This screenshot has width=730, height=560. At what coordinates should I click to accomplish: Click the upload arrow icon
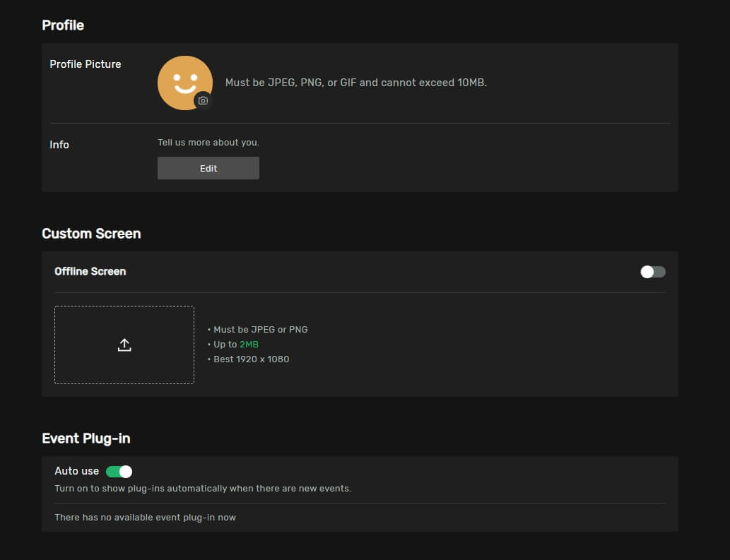[124, 345]
